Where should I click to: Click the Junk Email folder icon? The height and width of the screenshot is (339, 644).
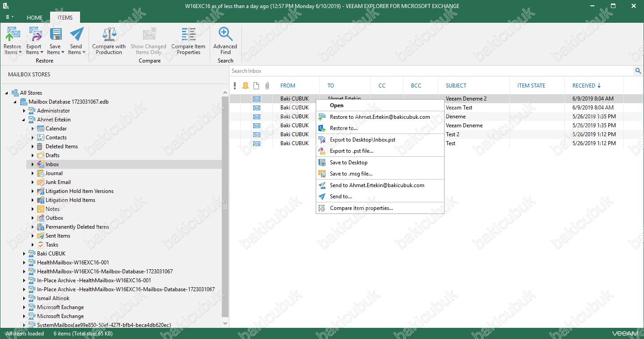point(41,182)
